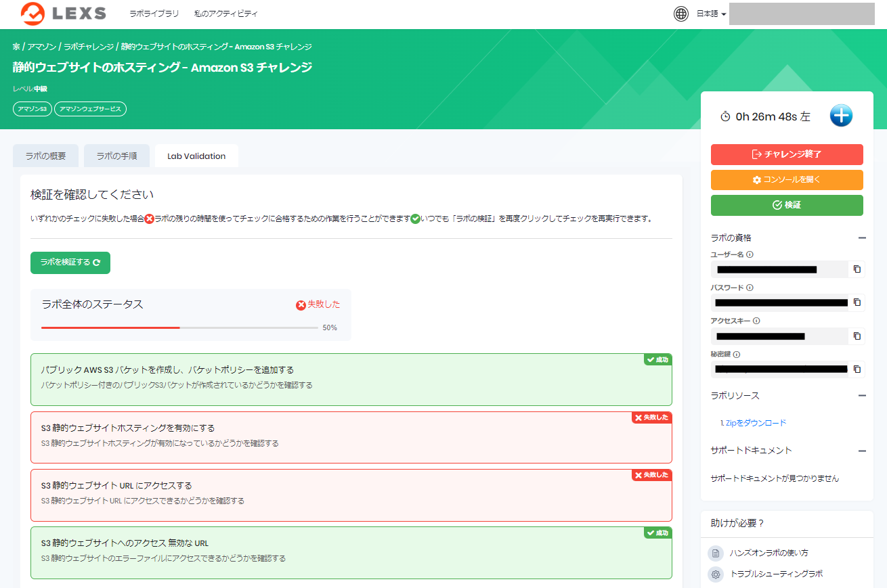Go to ラボチャレンジ in the breadcrumb
The height and width of the screenshot is (588, 887).
(x=89, y=47)
